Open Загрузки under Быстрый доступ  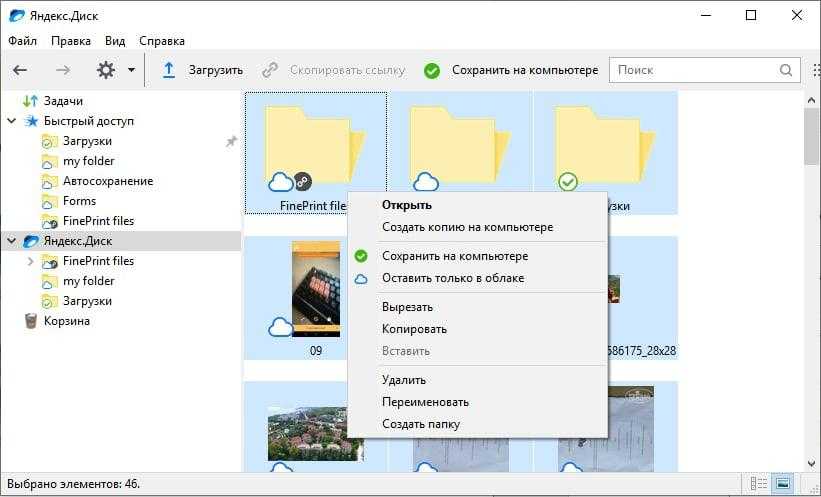coord(87,141)
